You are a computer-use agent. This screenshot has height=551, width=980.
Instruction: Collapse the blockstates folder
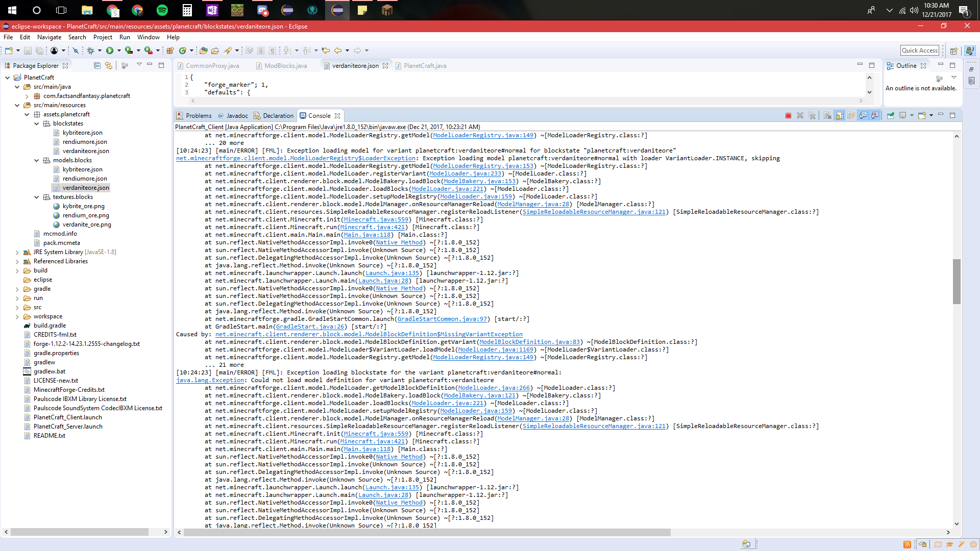pyautogui.click(x=37, y=123)
